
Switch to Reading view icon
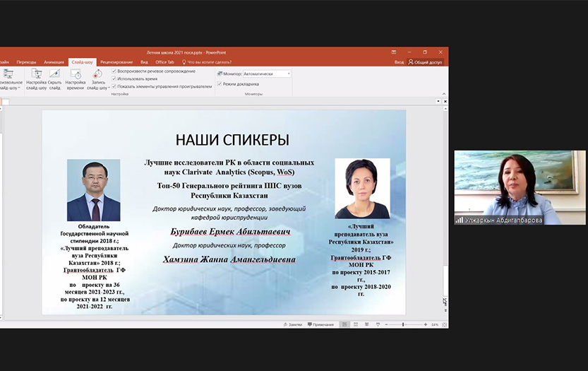click(366, 324)
